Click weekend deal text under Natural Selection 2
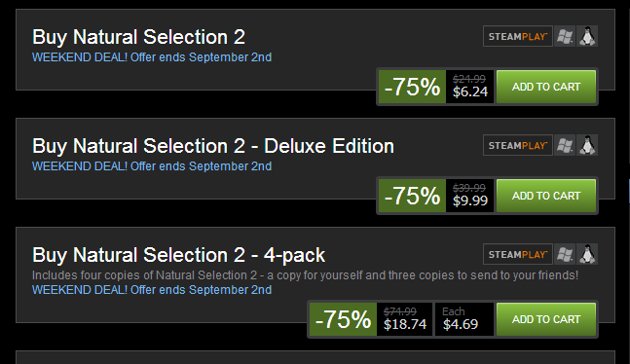This screenshot has width=630, height=364. pyautogui.click(x=152, y=57)
